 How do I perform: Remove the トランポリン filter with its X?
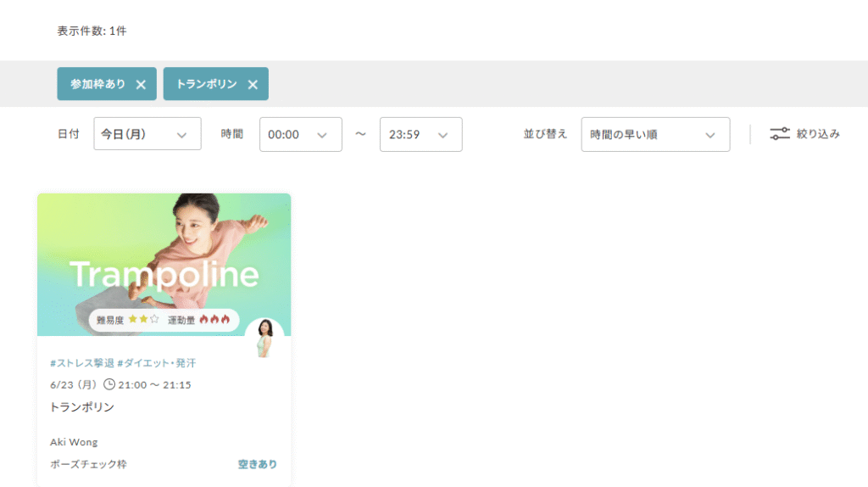(x=253, y=85)
